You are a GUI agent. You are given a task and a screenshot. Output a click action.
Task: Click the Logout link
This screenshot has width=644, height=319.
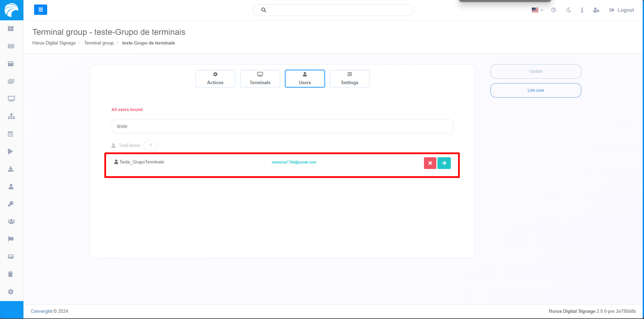[x=622, y=10]
